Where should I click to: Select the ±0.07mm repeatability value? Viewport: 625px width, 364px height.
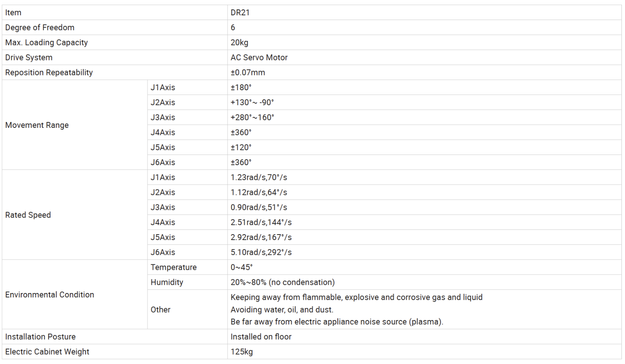click(x=248, y=73)
